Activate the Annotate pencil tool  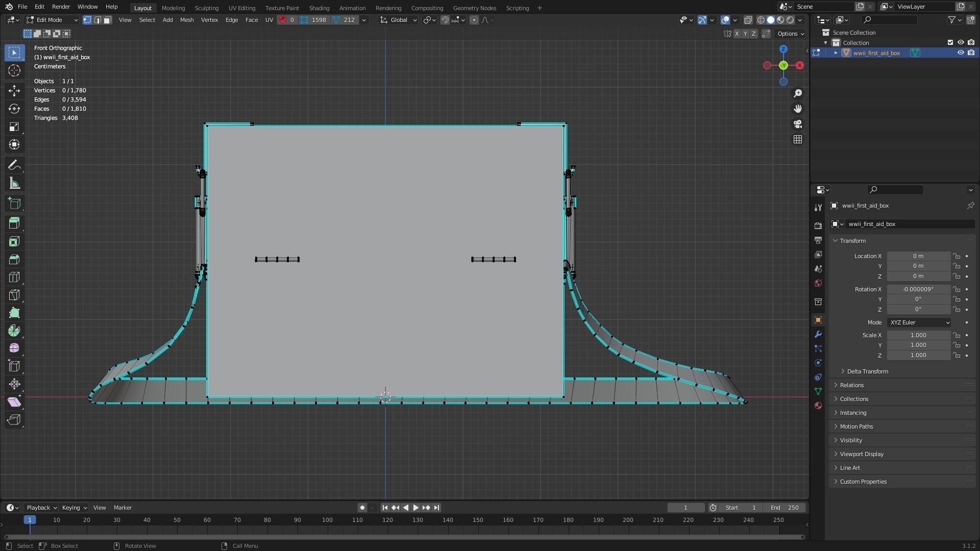pos(14,165)
